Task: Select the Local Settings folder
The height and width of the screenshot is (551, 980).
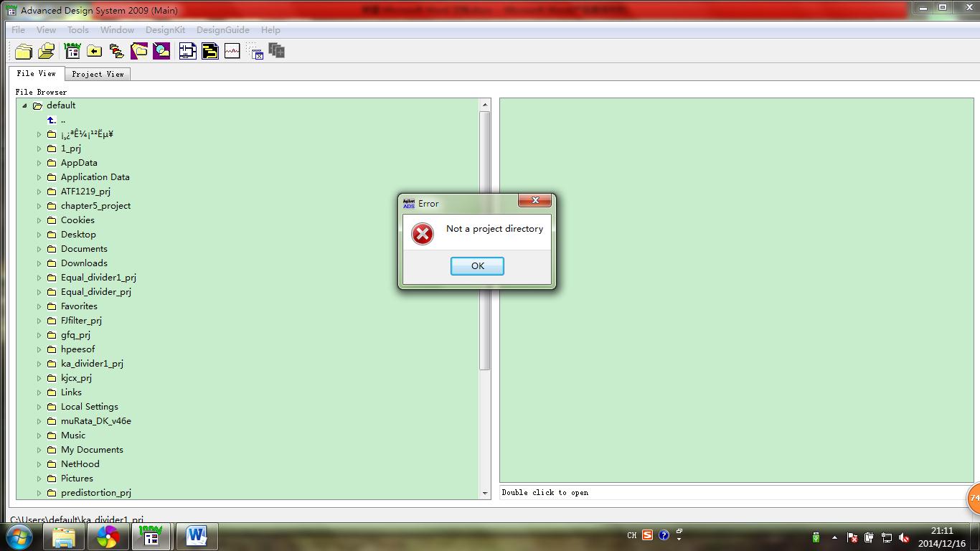Action: [x=90, y=407]
